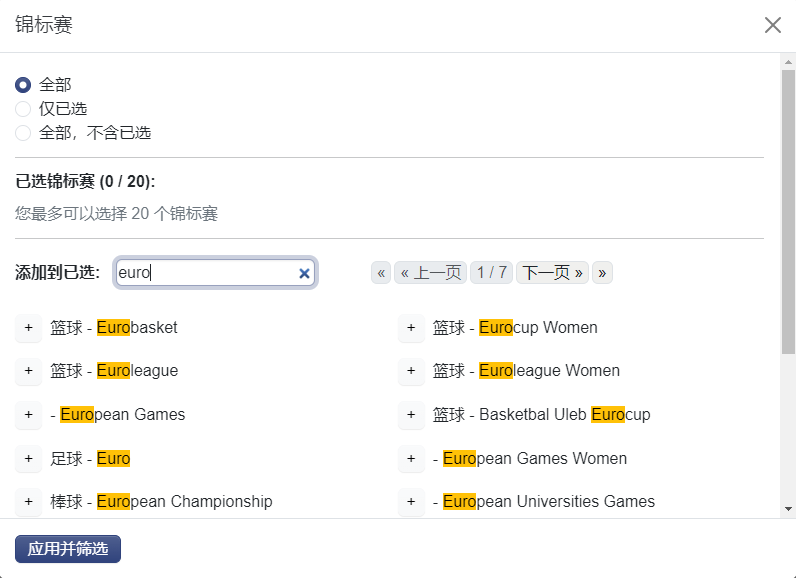
Task: Click plus icon beside European Games
Action: [x=28, y=415]
